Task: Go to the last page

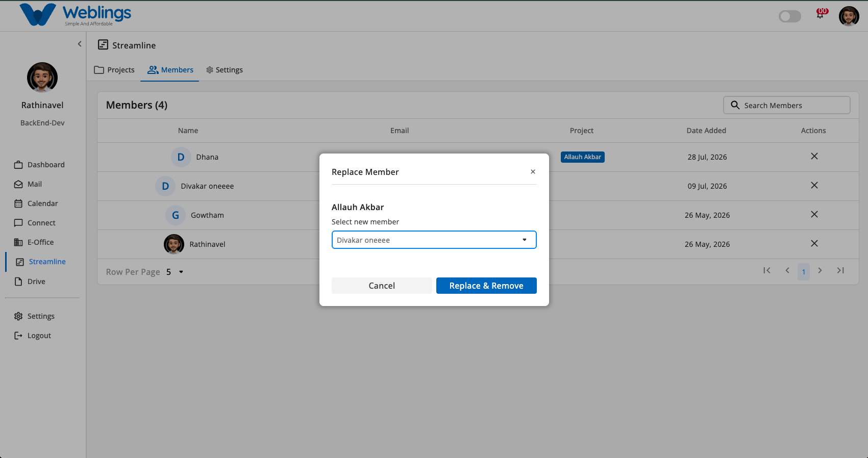Action: [840, 270]
